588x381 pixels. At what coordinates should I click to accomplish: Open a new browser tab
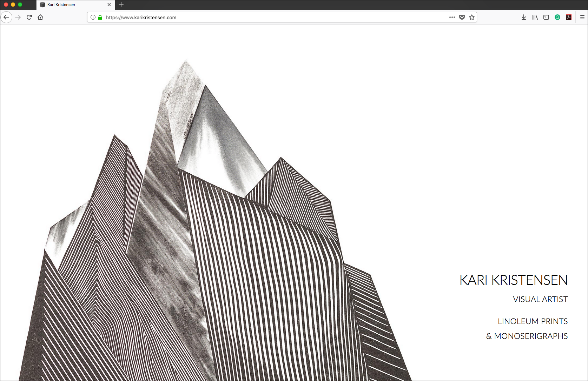tap(121, 5)
